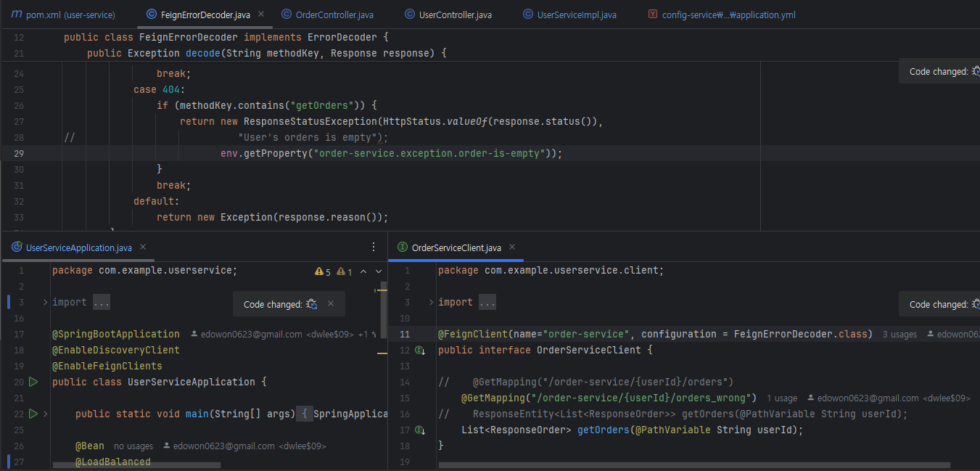The height and width of the screenshot is (471, 980).
Task: Click '@EnableFeignClients' annotation
Action: point(107,366)
